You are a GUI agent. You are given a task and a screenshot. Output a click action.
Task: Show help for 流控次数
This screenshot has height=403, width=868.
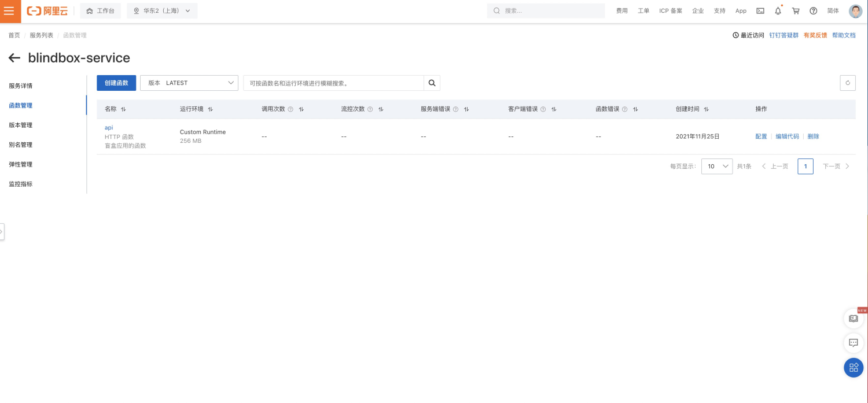coord(370,109)
